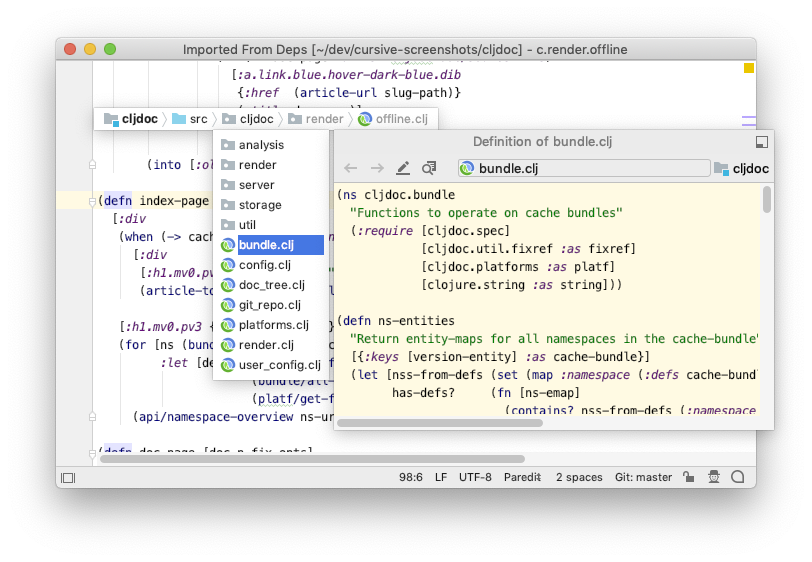Click cursor position 98:6 in status bar
This screenshot has width=812, height=562.
coord(411,477)
